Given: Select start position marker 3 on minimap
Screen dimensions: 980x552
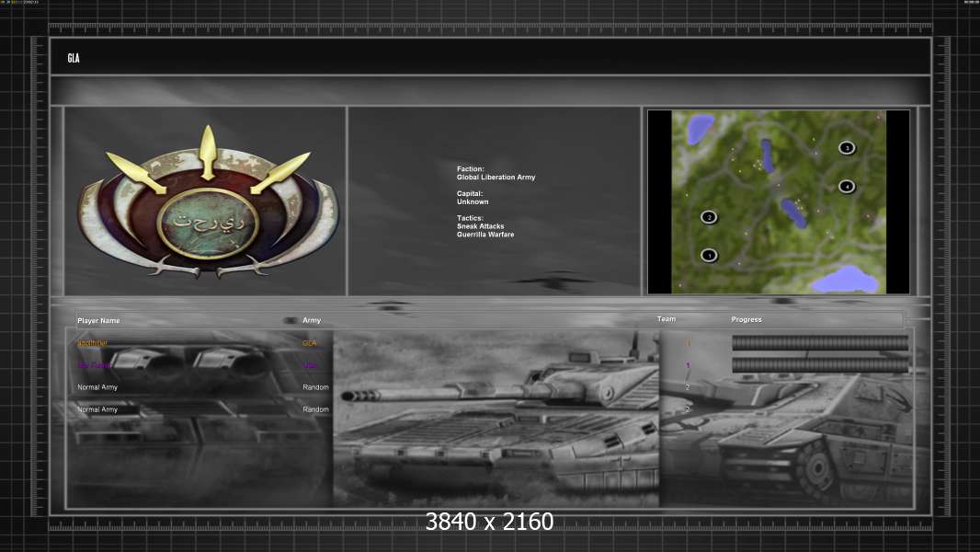Looking at the screenshot, I should pos(847,147).
